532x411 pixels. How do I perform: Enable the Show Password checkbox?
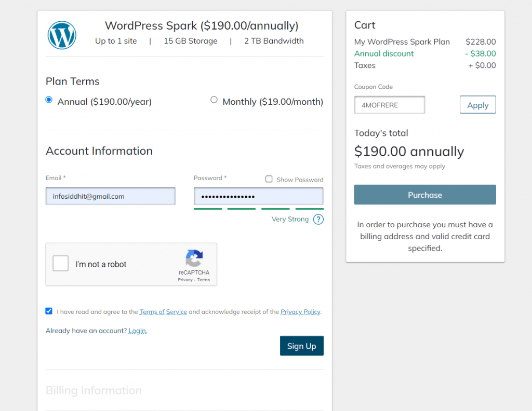pos(269,179)
